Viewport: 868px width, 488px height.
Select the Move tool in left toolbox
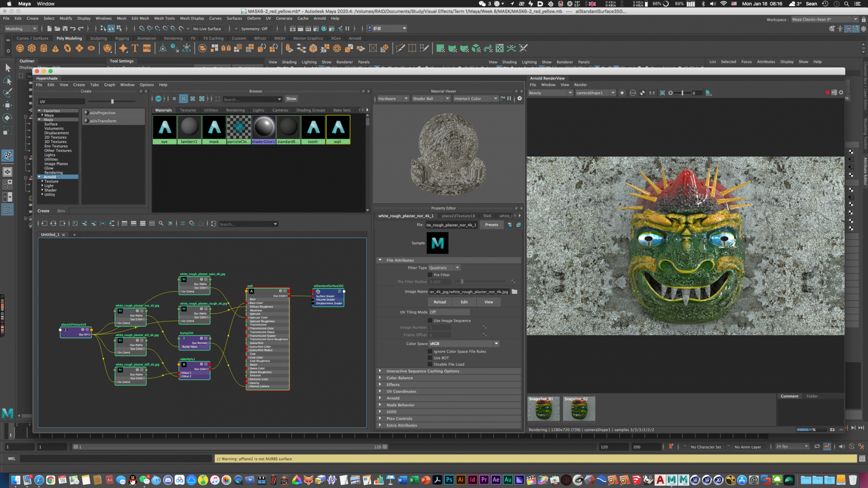pyautogui.click(x=8, y=105)
